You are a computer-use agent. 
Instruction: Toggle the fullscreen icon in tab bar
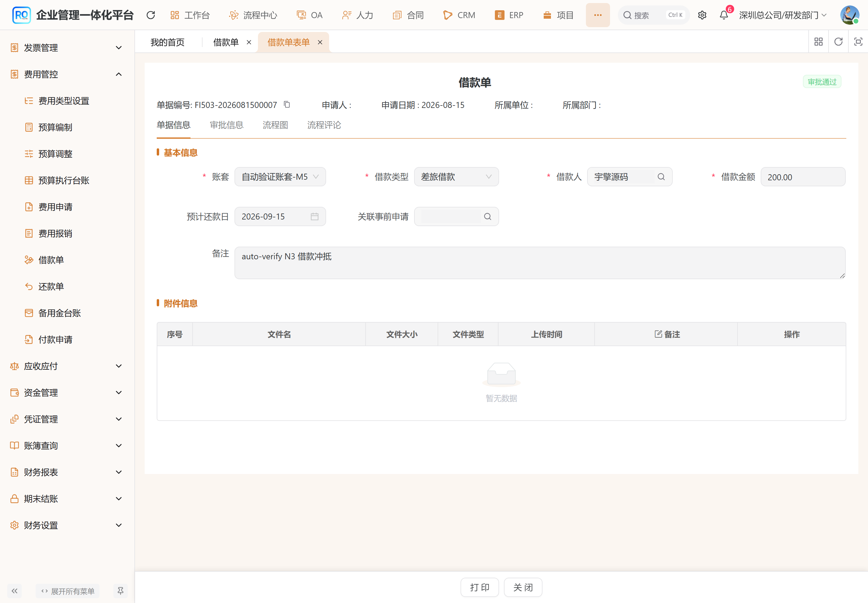click(858, 42)
